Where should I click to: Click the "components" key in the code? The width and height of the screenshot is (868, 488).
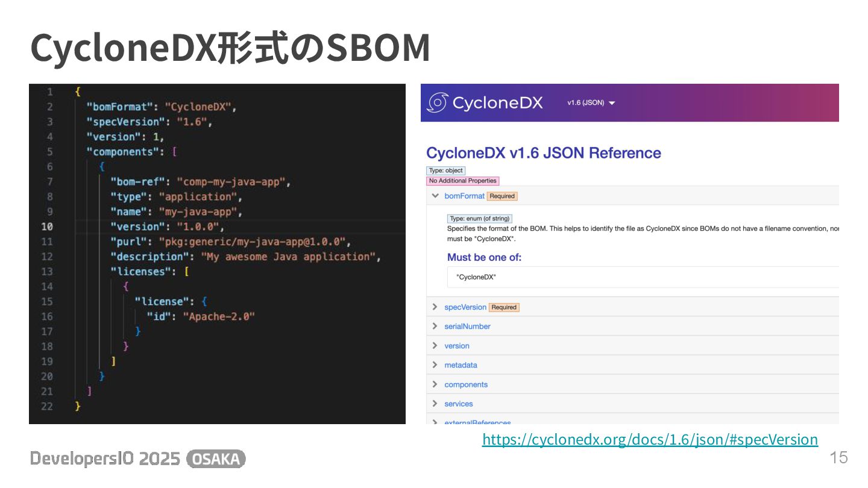coord(123,152)
